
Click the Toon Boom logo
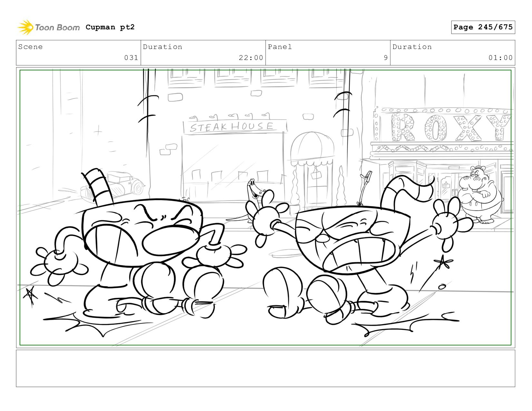[x=48, y=27]
